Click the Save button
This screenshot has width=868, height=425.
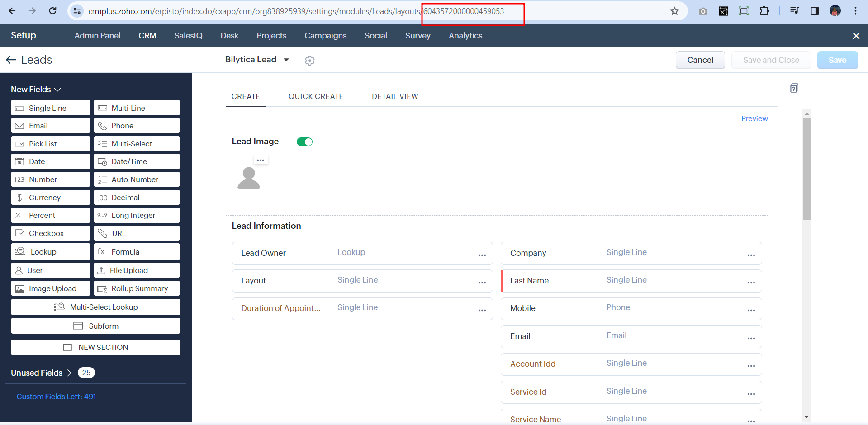tap(837, 60)
